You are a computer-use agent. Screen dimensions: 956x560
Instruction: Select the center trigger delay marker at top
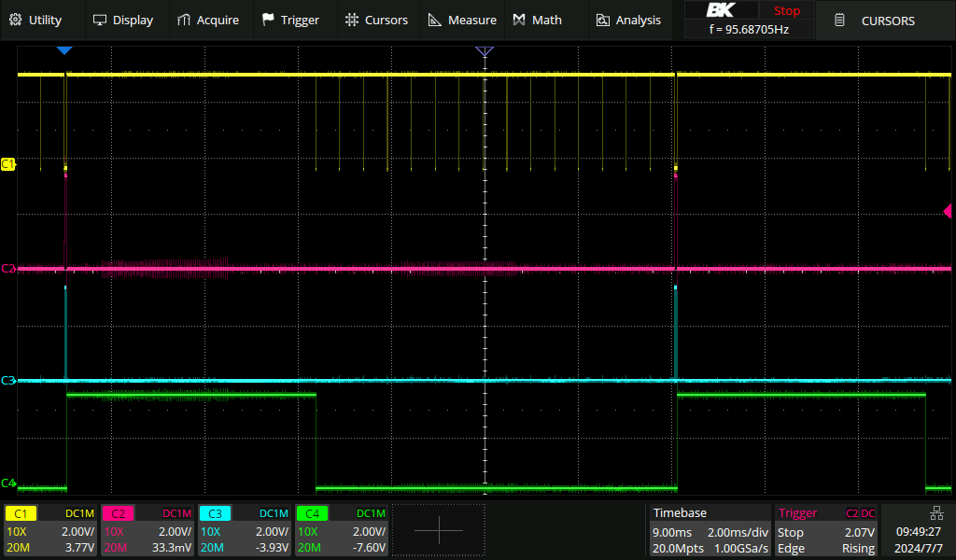coord(485,51)
